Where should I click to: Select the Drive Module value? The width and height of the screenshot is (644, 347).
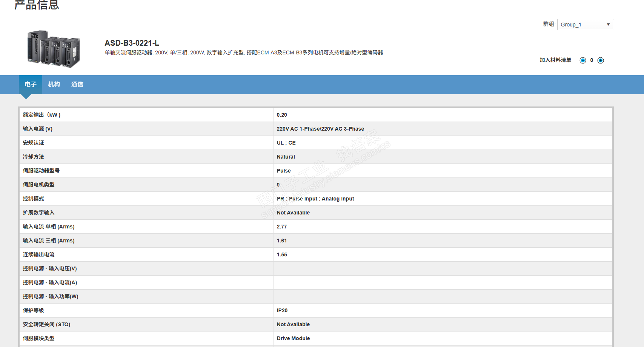293,338
